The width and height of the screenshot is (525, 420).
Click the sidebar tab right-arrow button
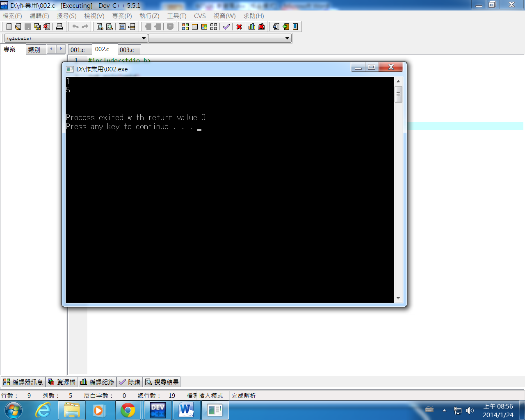coord(61,49)
